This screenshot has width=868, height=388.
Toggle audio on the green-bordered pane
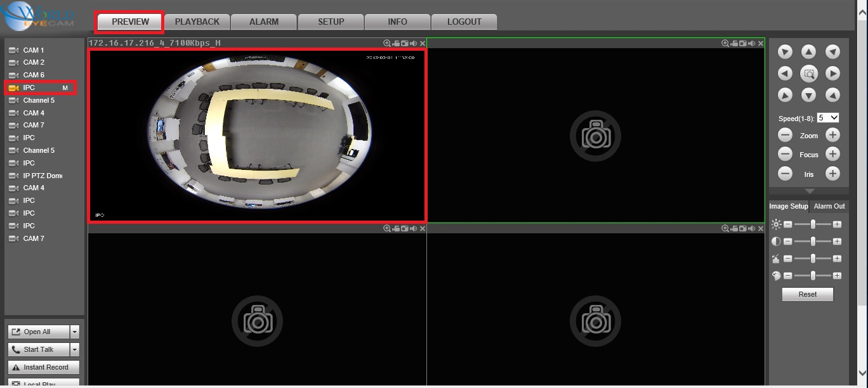pos(752,43)
